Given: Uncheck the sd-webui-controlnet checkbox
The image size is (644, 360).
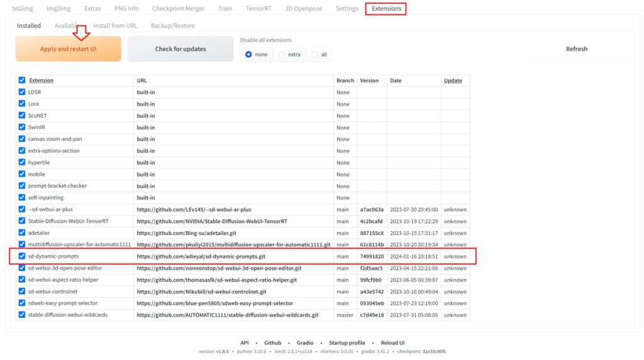Looking at the screenshot, I should (x=22, y=292).
